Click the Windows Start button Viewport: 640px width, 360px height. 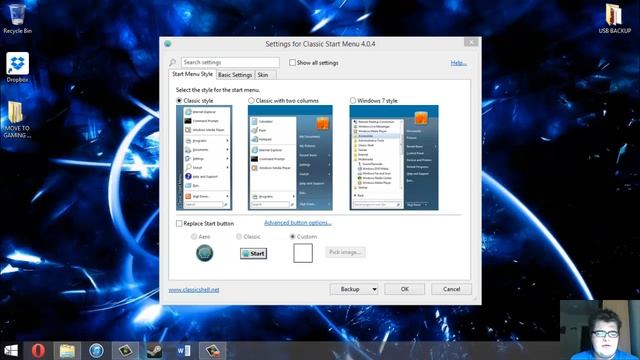pyautogui.click(x=11, y=351)
